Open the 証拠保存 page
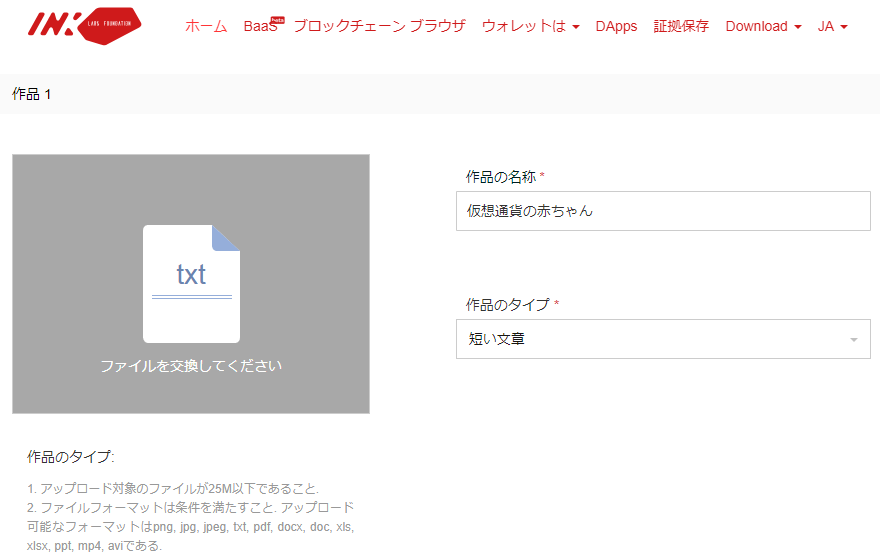Viewport: 880px width, 555px height. click(681, 26)
